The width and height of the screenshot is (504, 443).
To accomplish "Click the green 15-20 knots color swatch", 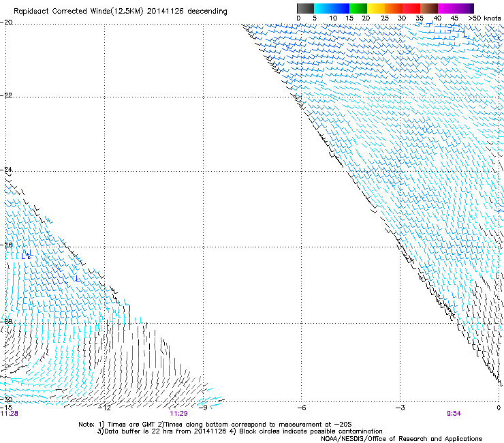I will [x=358, y=8].
